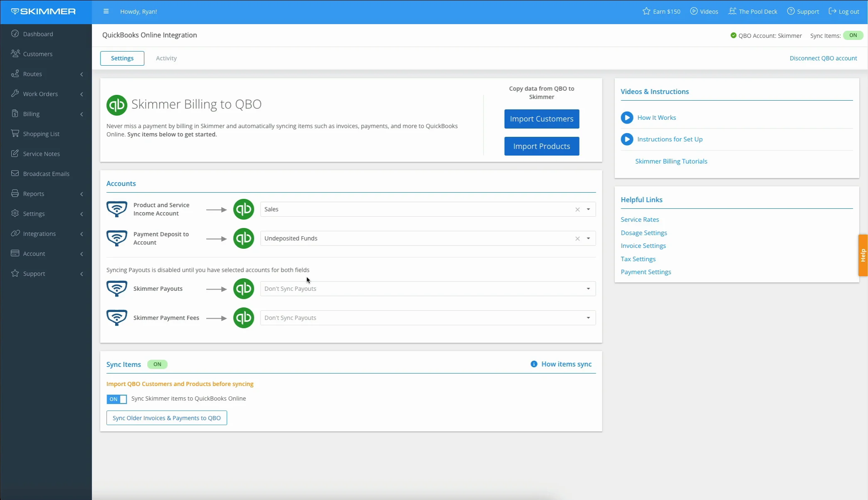Expand the Work Orders submenu chevron
Image resolution: width=868 pixels, height=500 pixels.
coord(82,94)
